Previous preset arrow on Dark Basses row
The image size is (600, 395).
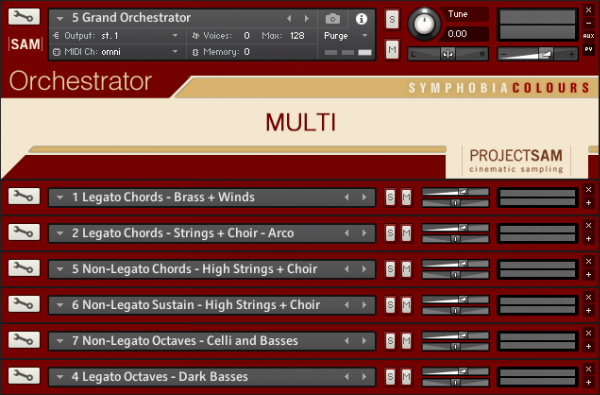(x=347, y=377)
